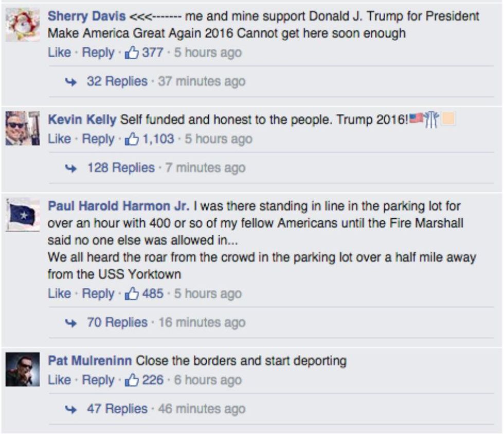
Task: Reply to Kevin Kelly's comment
Action: [98, 139]
